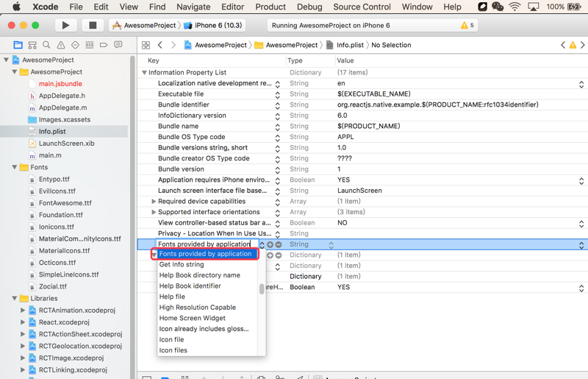The width and height of the screenshot is (588, 379).
Task: Add a row next to Fonts provided by application
Action: click(x=270, y=244)
